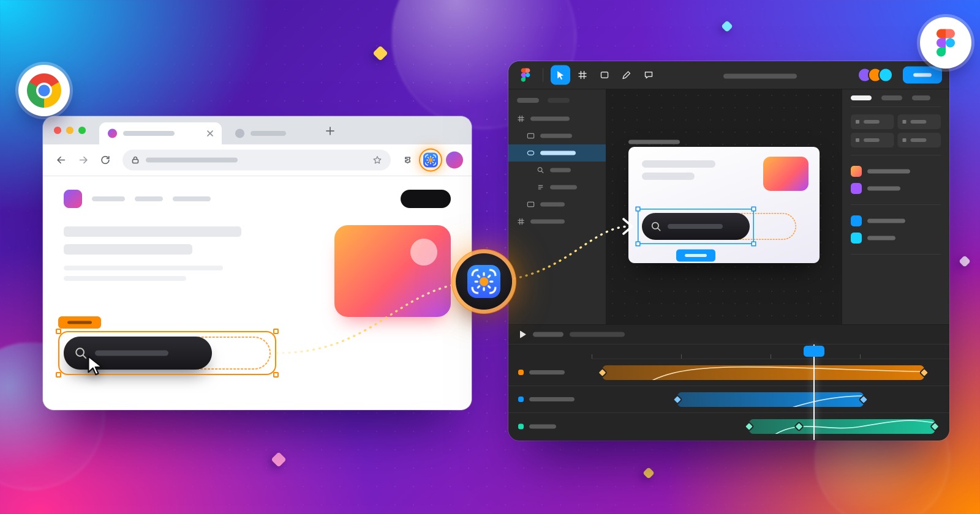Click the first highlighted tab in the right panel
The image size is (980, 514).
tap(861, 98)
